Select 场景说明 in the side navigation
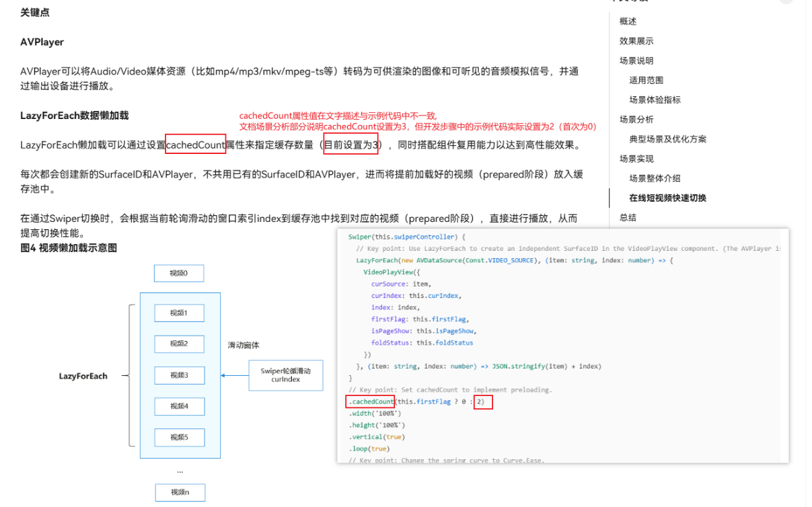This screenshot has height=507, width=812. tap(636, 61)
